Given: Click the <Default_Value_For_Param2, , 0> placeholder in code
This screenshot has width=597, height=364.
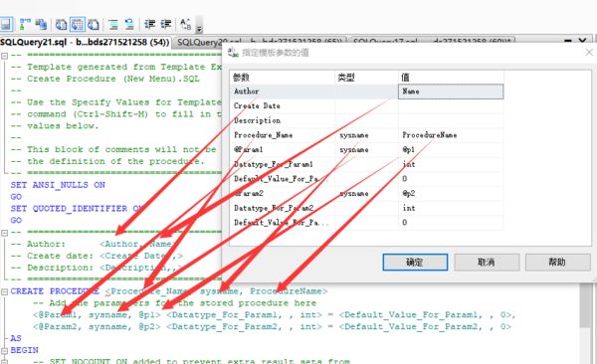Looking at the screenshot, I should pos(425,326).
